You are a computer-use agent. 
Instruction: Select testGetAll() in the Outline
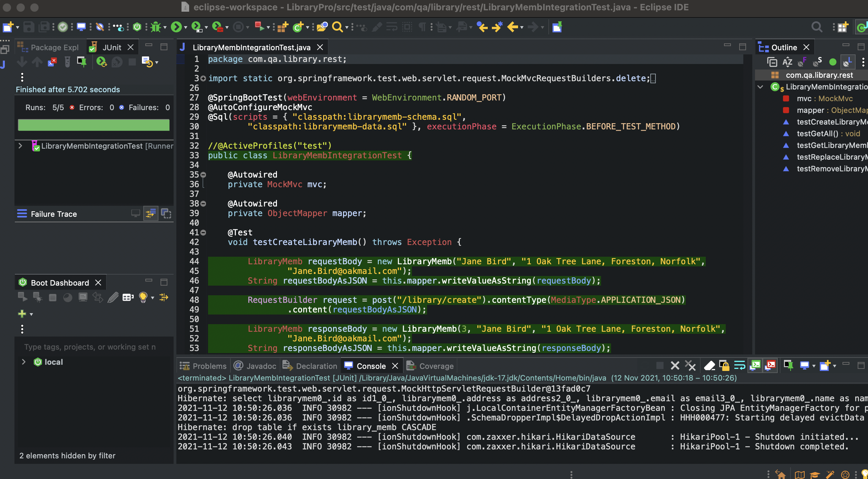[x=828, y=134]
